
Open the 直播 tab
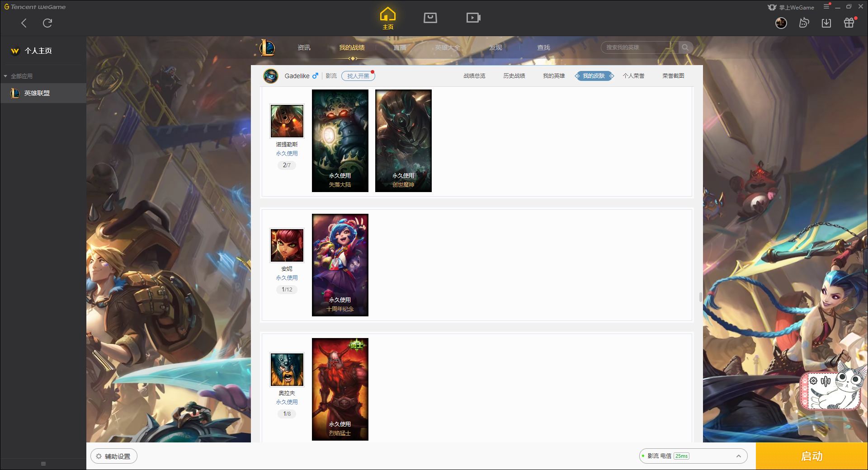tap(400, 47)
